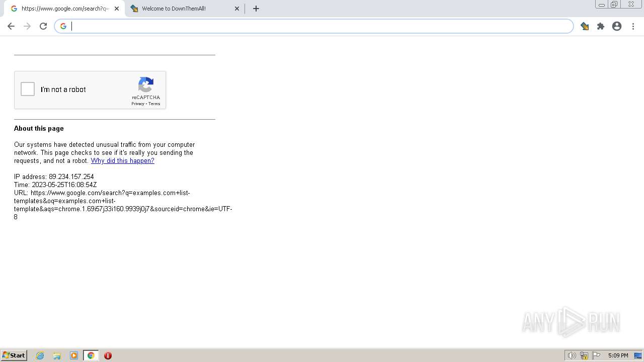Close the Welcome to DownThemAll! tab
The image size is (644, 362).
237,9
